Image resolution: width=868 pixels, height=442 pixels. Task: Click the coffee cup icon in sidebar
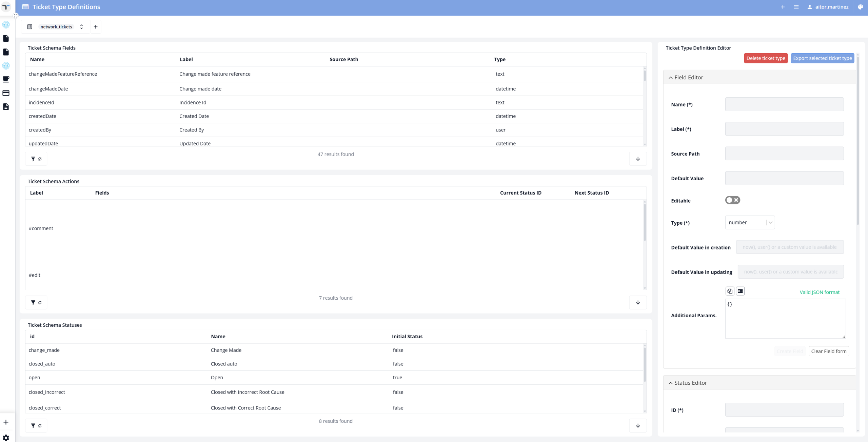6,79
